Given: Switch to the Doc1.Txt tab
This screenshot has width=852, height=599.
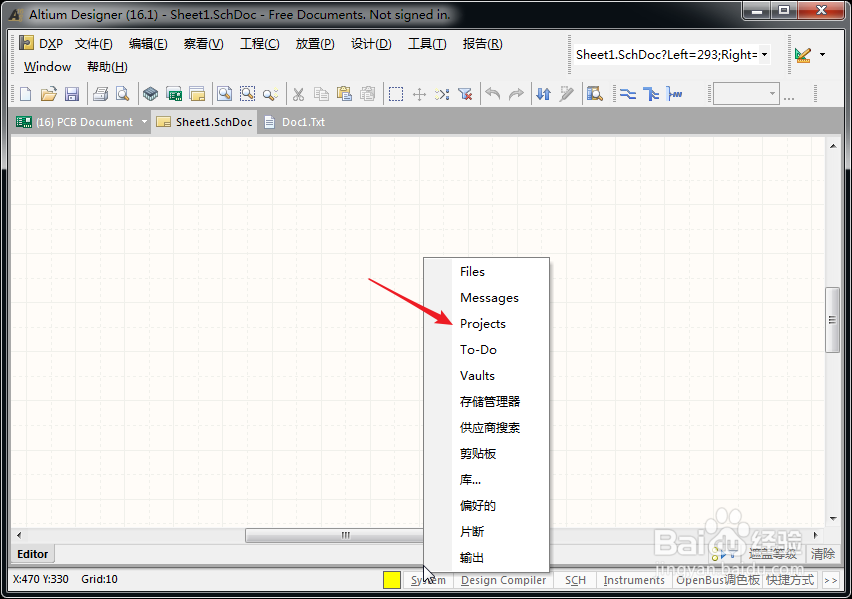Looking at the screenshot, I should pyautogui.click(x=295, y=122).
